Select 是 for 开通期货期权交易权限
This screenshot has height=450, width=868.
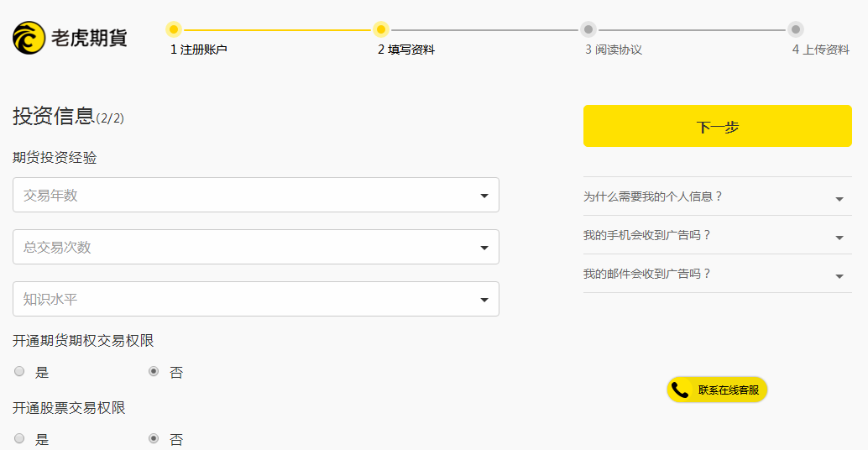19,371
